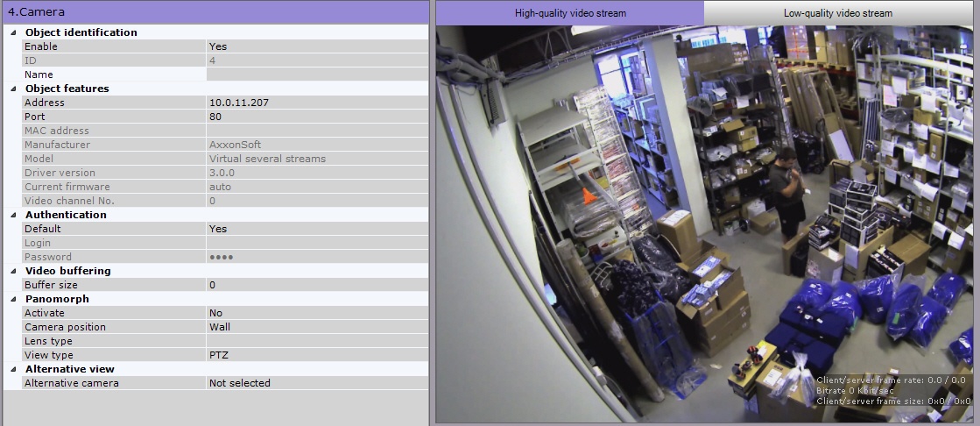
Task: Collapse the Object features section arrow
Action: pyautogui.click(x=13, y=89)
